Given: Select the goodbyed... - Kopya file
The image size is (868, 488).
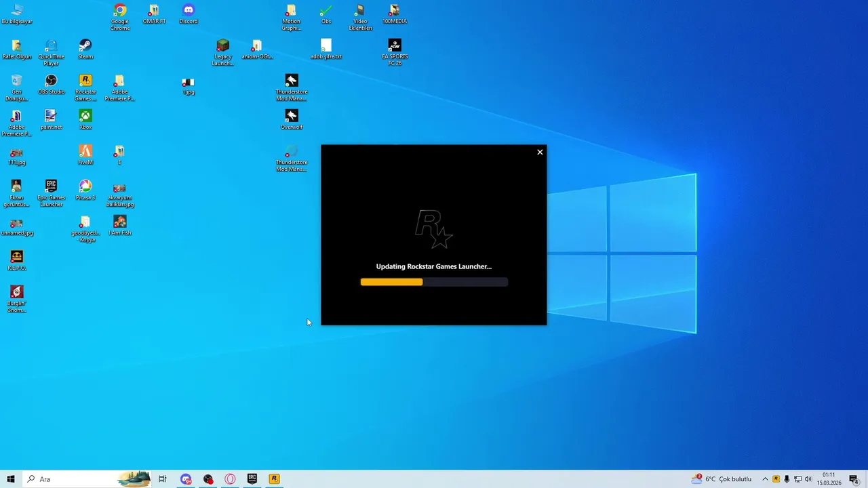Looking at the screenshot, I should (85, 228).
